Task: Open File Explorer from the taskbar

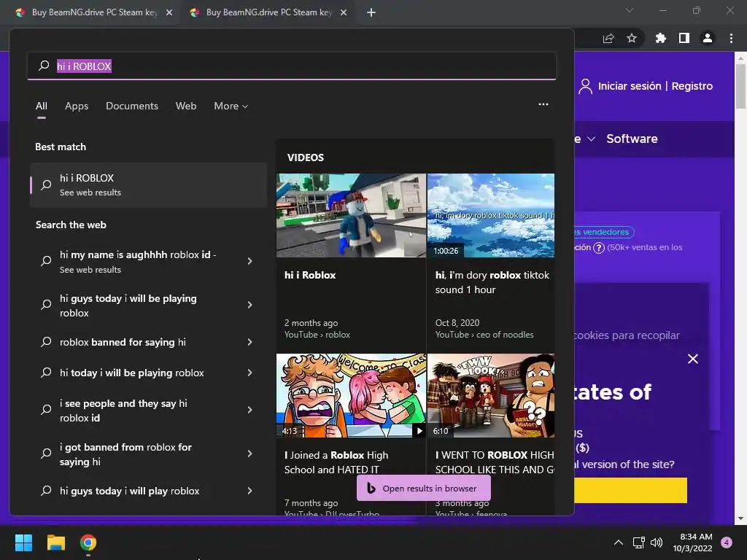Action: tap(55, 542)
